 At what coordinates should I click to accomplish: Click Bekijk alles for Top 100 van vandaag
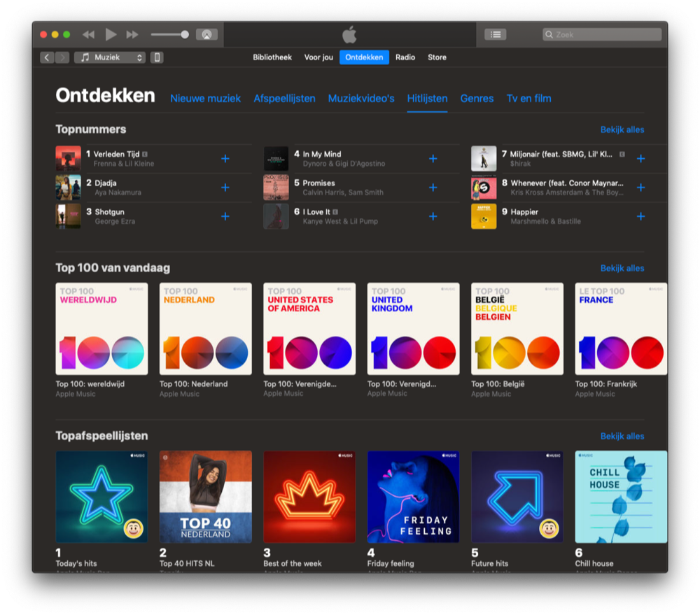(622, 268)
